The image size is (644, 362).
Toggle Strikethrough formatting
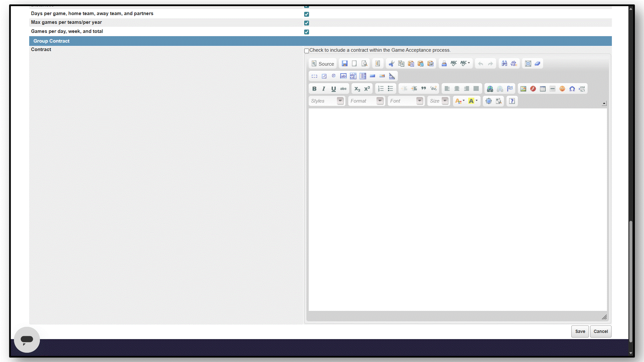click(343, 89)
